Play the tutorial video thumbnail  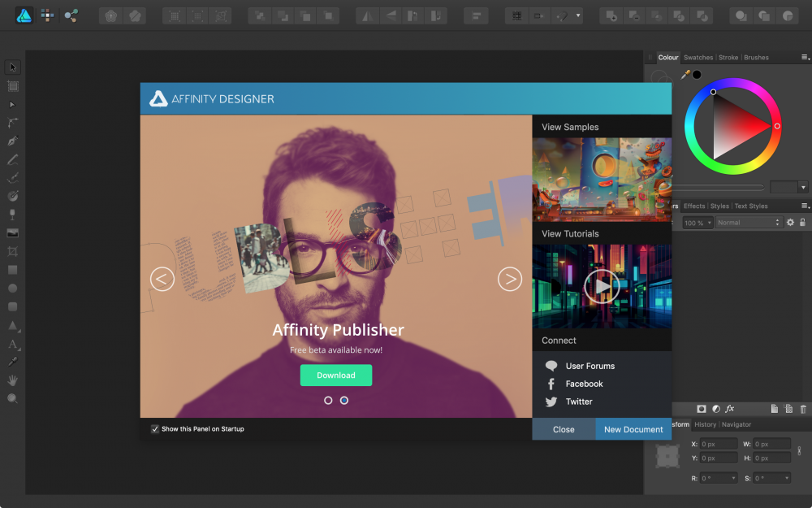602,285
